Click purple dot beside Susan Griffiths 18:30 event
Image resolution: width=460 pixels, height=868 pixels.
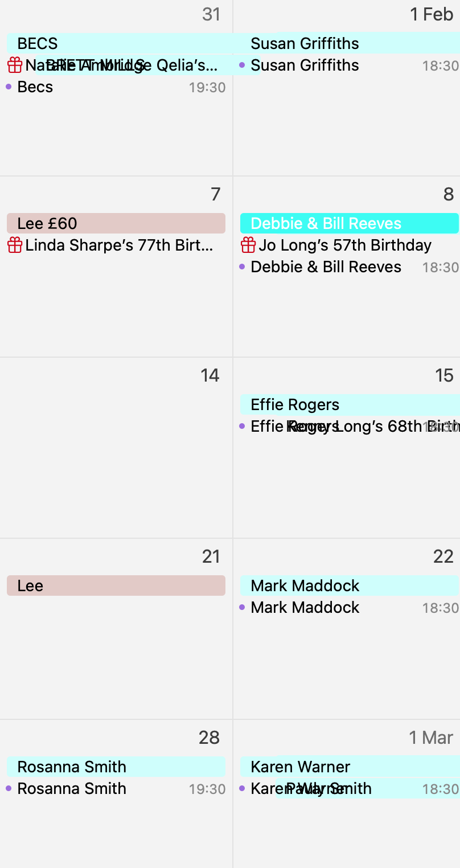click(x=242, y=65)
